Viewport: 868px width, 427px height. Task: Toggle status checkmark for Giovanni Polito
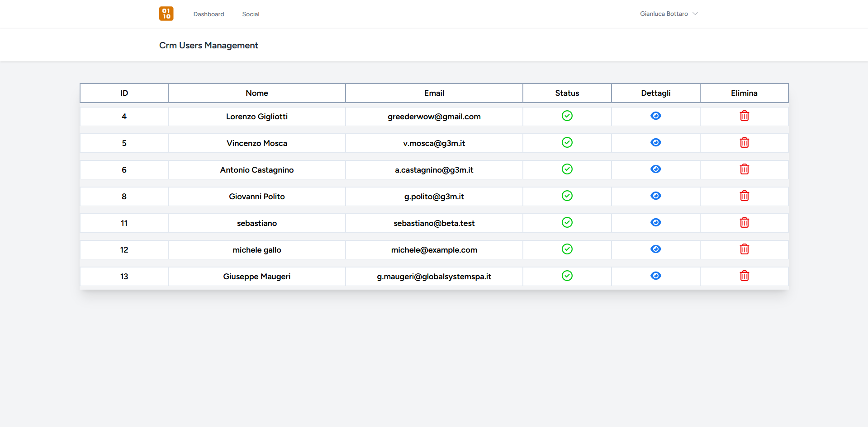(567, 196)
